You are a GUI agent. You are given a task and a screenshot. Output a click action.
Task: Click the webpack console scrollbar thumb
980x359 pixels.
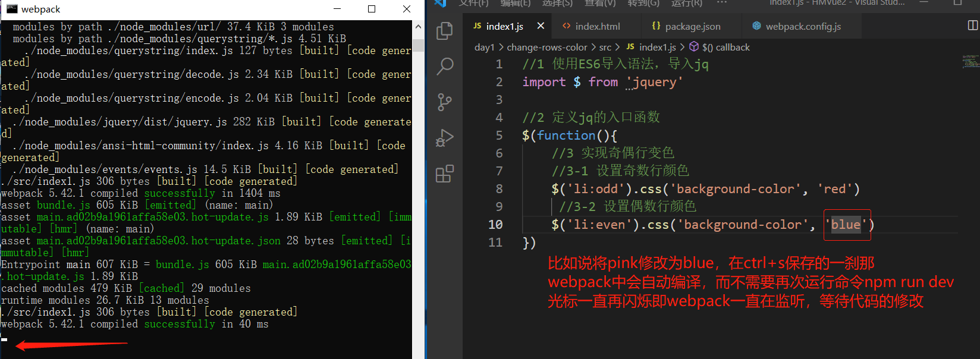pos(418,45)
